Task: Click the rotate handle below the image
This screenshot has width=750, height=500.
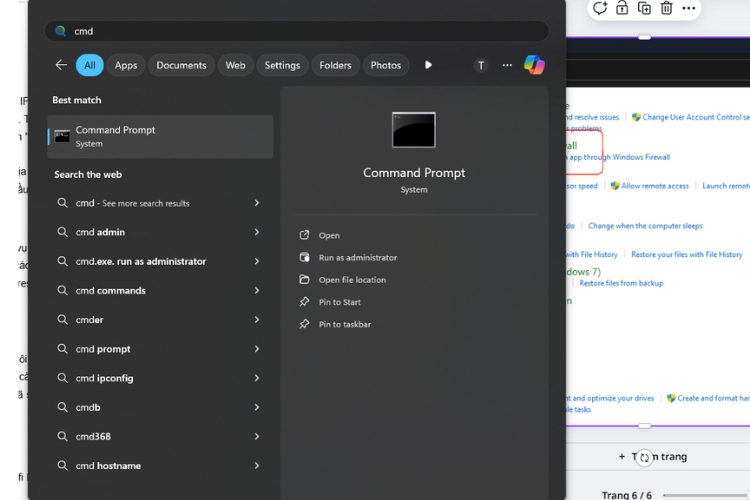Action: [x=645, y=457]
